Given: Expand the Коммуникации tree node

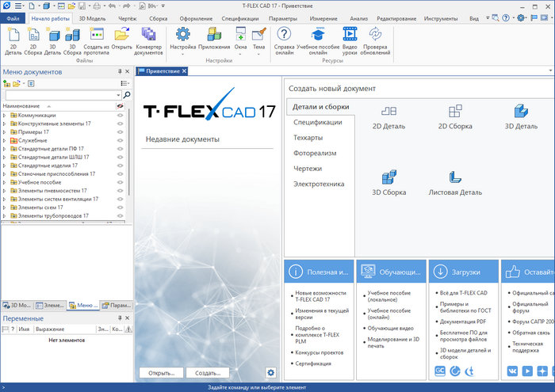Looking at the screenshot, I should point(4,116).
